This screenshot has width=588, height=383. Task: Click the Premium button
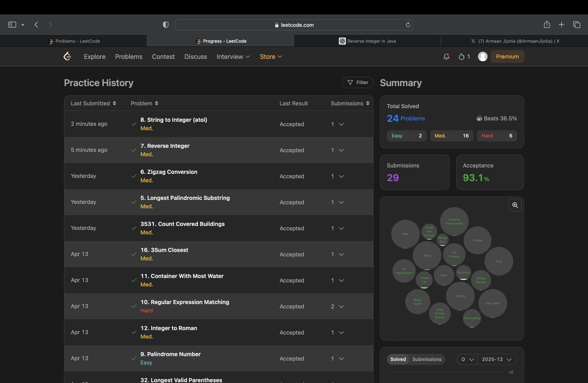(x=508, y=56)
